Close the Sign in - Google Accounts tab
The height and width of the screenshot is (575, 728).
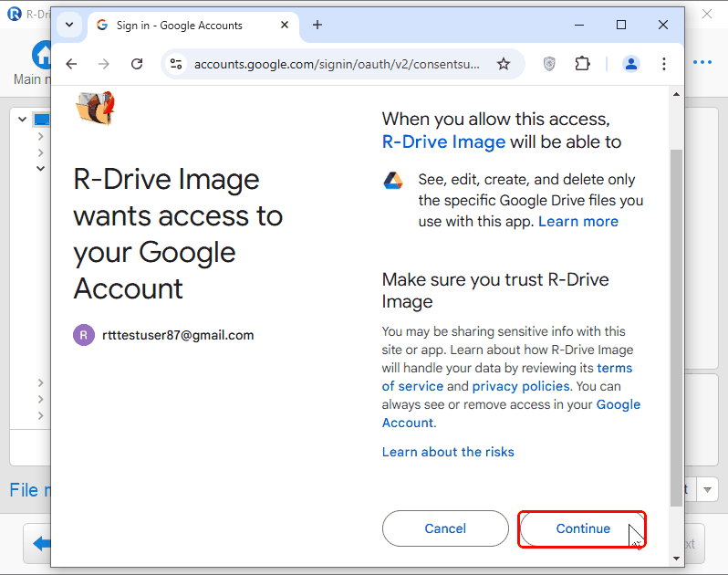point(285,25)
